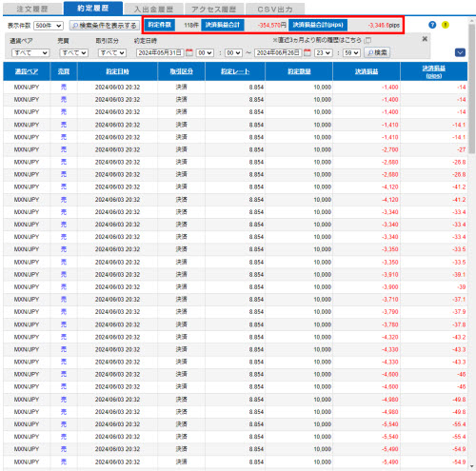Click the 決済損益合計(pips) summary label

(x=318, y=25)
